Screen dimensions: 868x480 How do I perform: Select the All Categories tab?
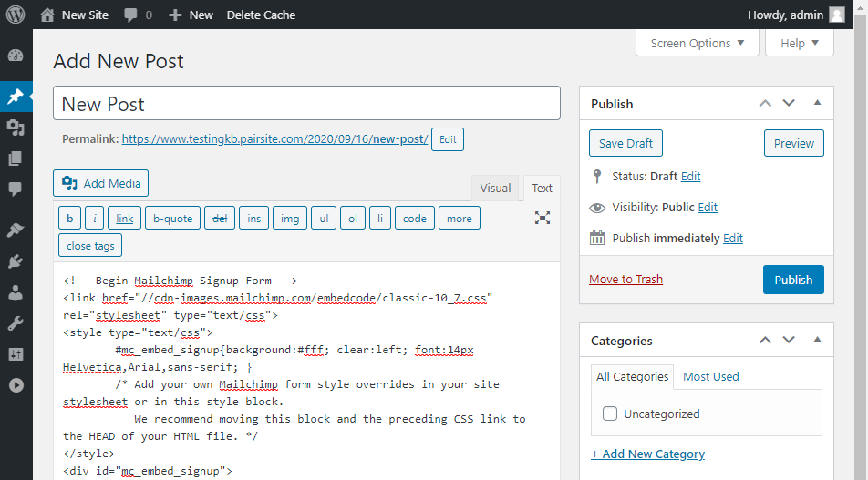[632, 376]
